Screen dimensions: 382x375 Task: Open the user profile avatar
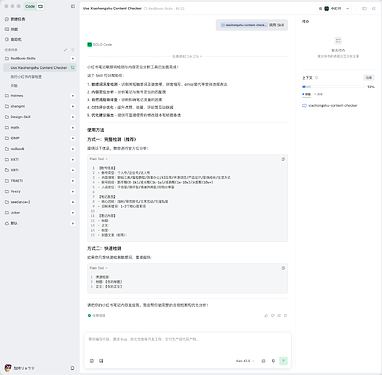click(8, 368)
